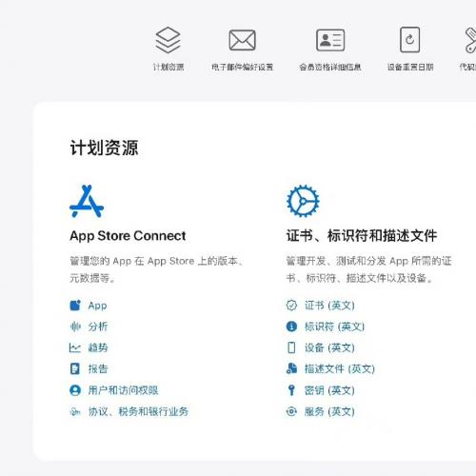Click the 计划资源 layers icon
This screenshot has height=476, width=476.
coord(168,40)
